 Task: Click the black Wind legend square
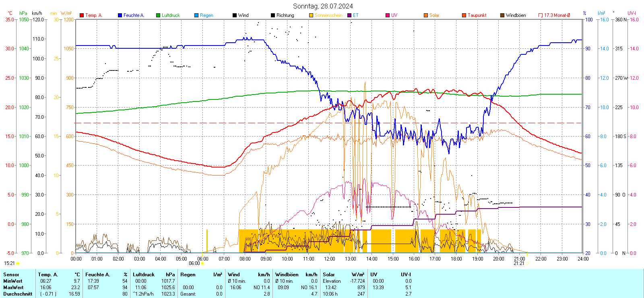pos(235,15)
